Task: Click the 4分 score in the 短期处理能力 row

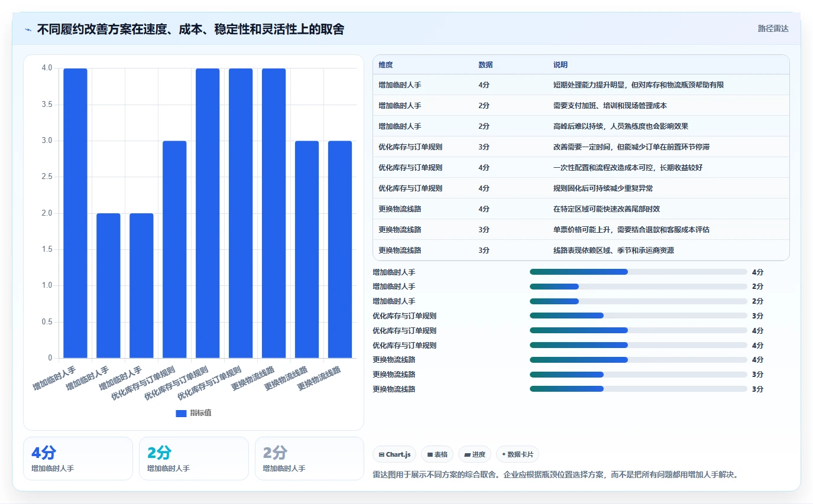Action: point(484,85)
